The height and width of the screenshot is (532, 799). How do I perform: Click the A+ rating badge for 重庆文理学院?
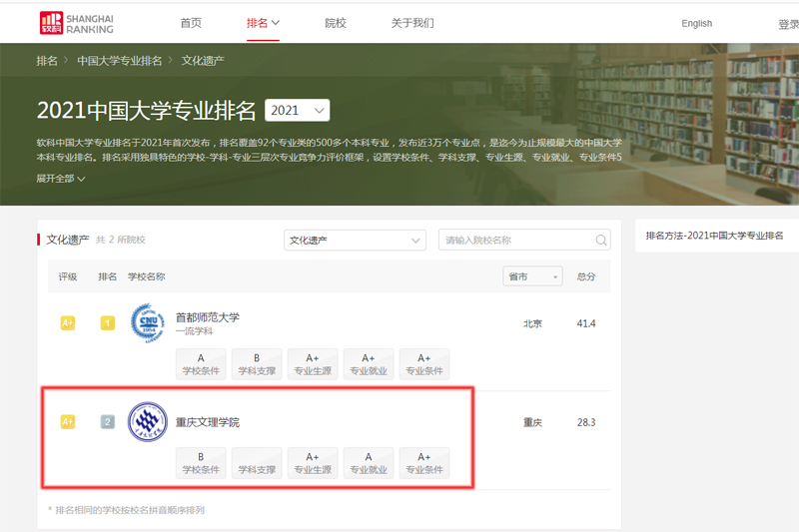(x=68, y=422)
